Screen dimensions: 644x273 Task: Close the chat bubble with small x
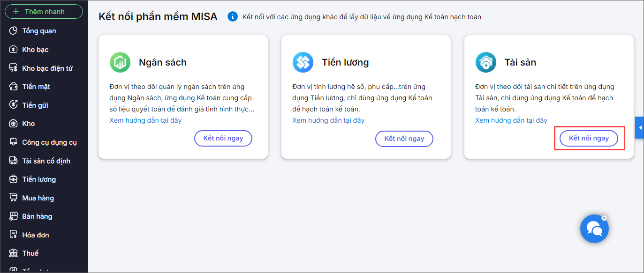pos(604,218)
